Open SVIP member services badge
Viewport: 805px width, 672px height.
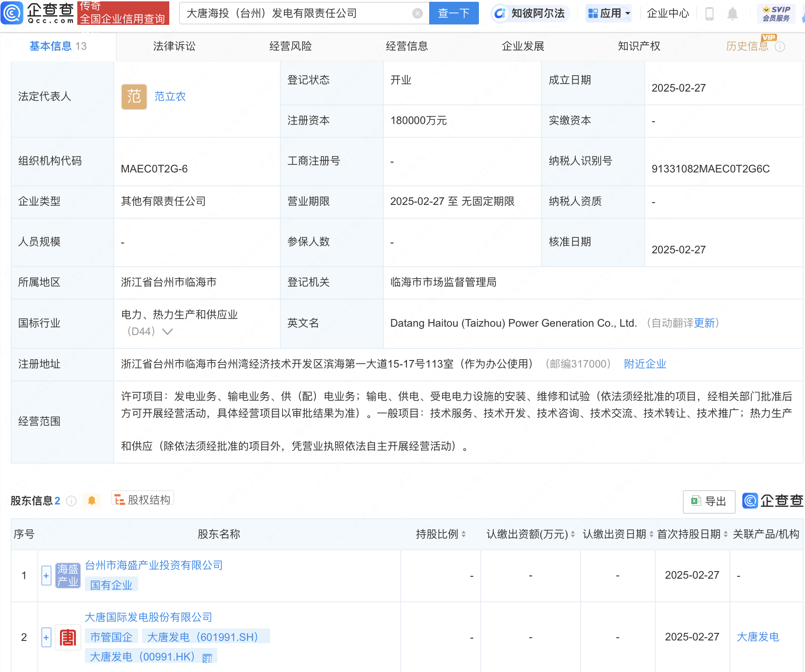(776, 14)
